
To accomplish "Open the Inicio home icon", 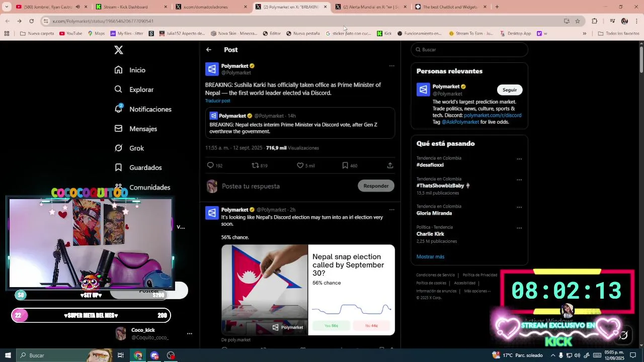I will tap(118, 70).
